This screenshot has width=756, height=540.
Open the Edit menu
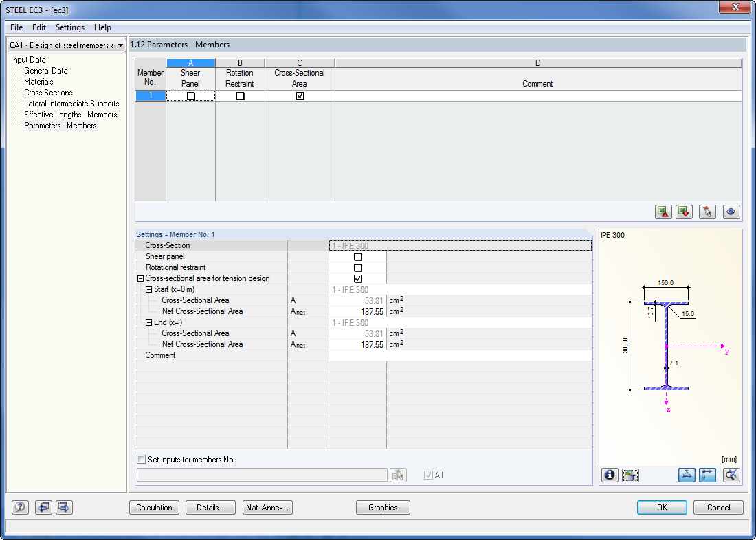point(39,27)
